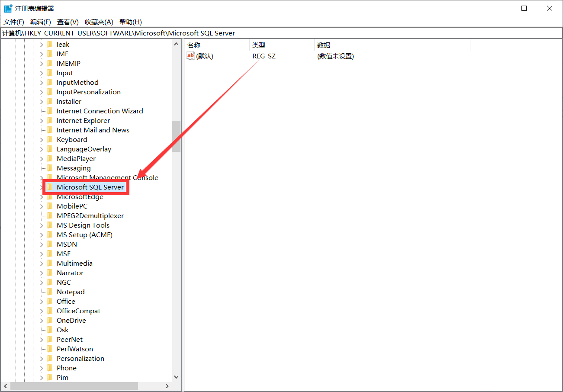Click the Messaging folder icon
The image size is (563, 392).
click(50, 168)
